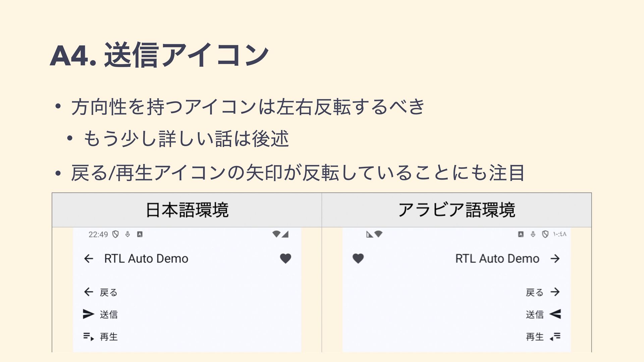
Task: Click the Wi-Fi status icon in Japanese status bar
Action: click(276, 234)
